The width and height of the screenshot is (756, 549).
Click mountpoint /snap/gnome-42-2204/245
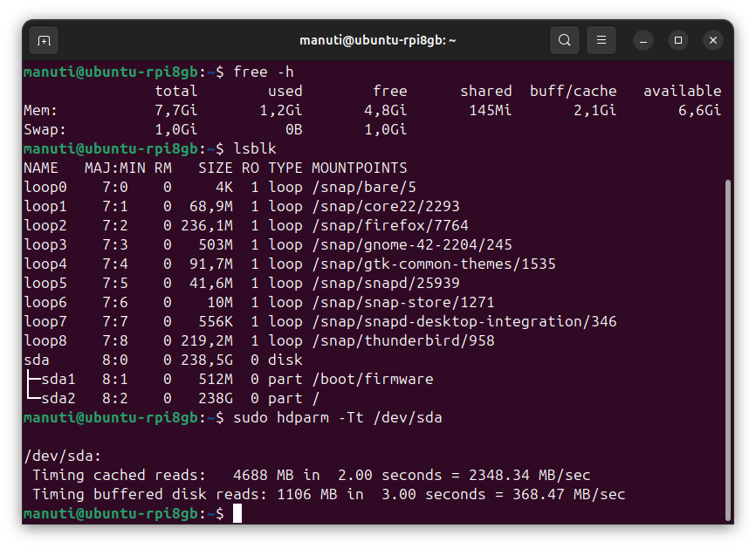coord(412,245)
